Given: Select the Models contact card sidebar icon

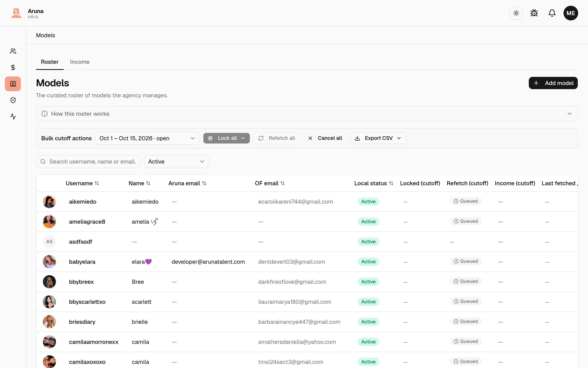Looking at the screenshot, I should pyautogui.click(x=13, y=84).
